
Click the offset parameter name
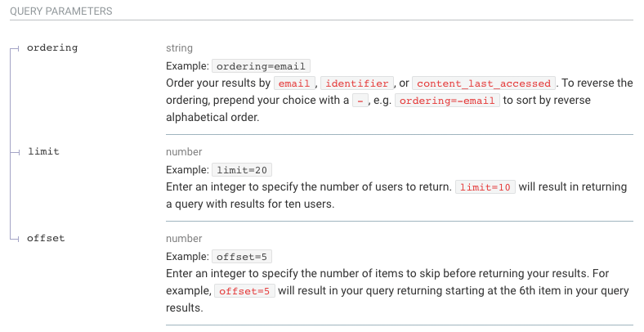[46, 238]
